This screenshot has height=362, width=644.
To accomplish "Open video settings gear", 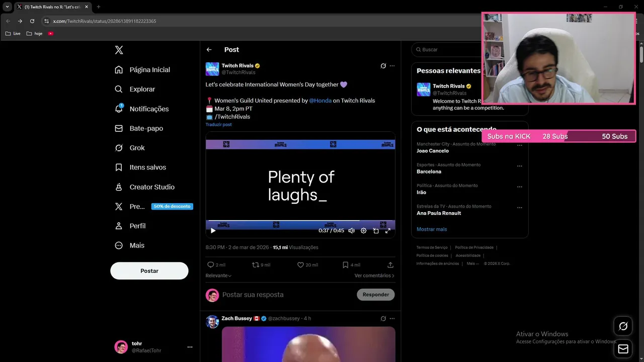I will (364, 231).
